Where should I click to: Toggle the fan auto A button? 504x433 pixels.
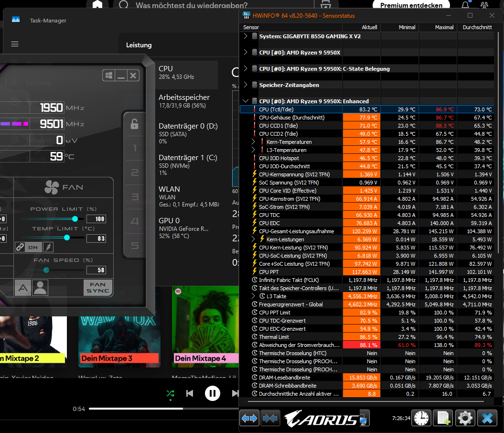[23, 288]
